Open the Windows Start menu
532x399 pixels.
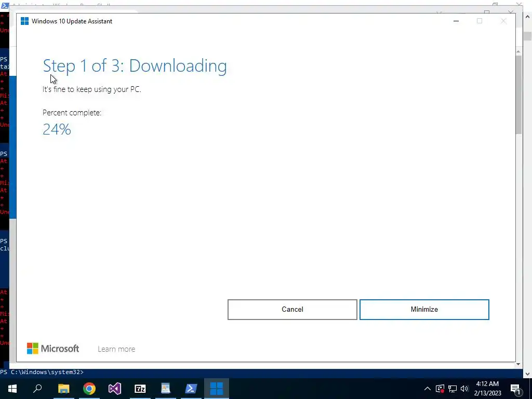click(x=12, y=389)
